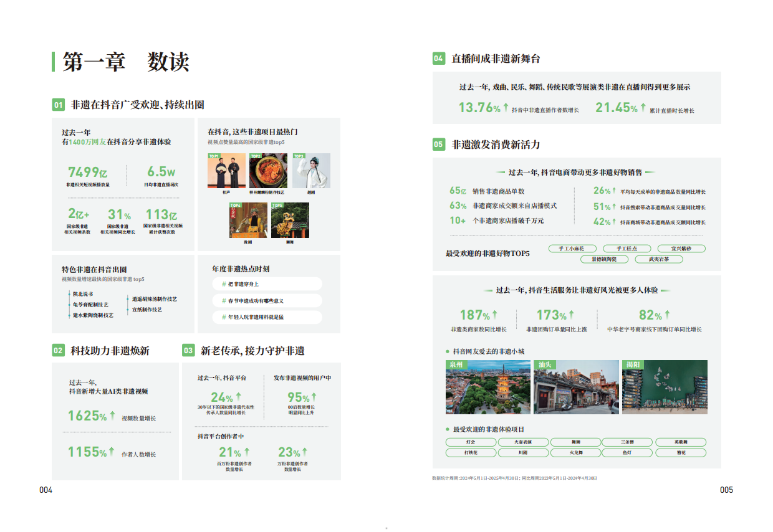773x532 pixels.
Task: Click the 火壶表演 experience tag
Action: (x=523, y=442)
